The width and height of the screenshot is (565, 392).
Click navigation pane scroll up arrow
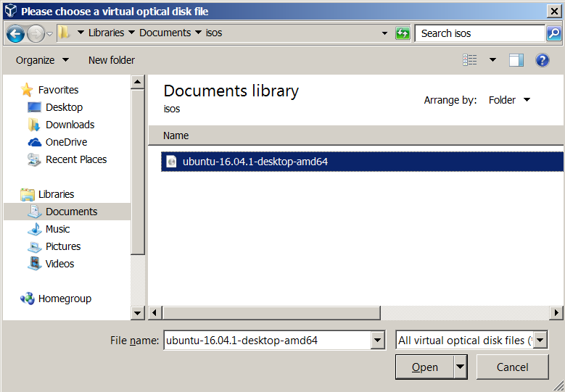[x=137, y=82]
